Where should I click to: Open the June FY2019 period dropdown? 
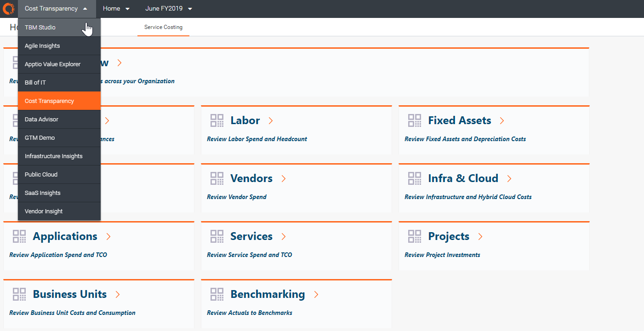(168, 9)
